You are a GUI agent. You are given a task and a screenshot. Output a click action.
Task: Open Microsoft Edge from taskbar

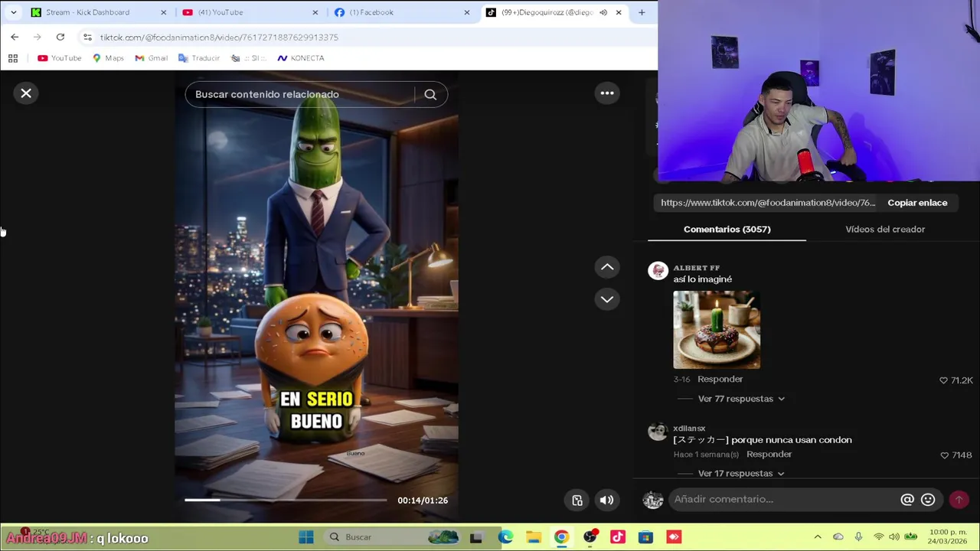(x=505, y=537)
